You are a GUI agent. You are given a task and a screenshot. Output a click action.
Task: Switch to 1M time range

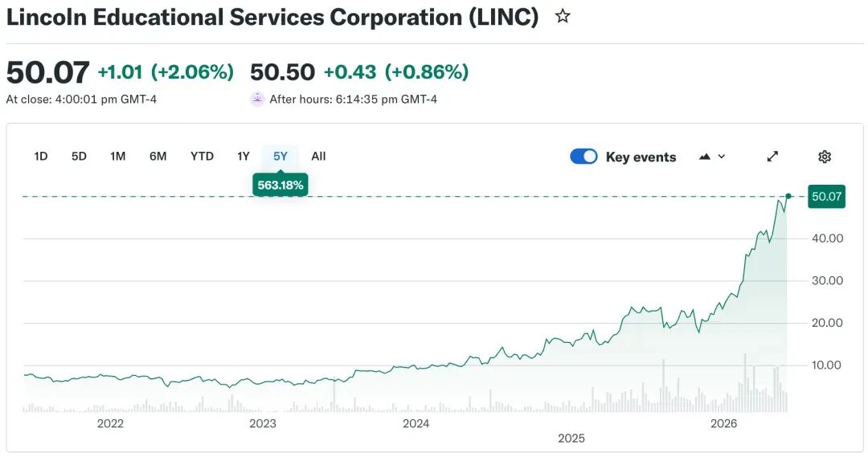[118, 156]
